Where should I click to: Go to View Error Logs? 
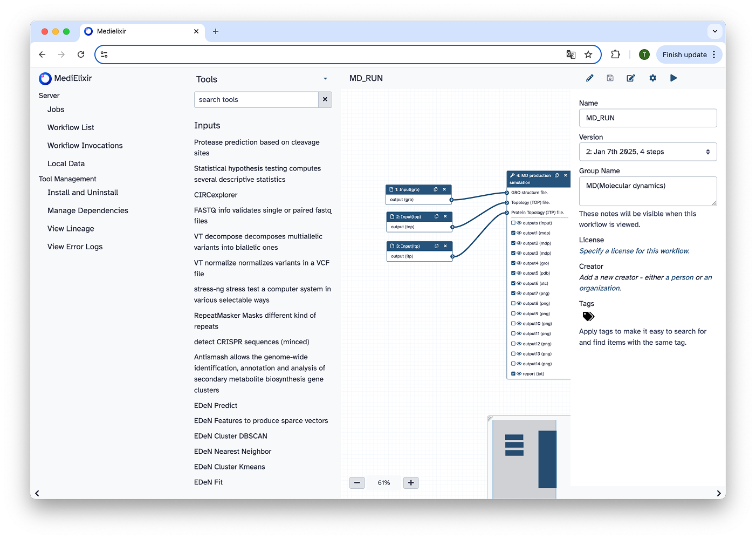[x=75, y=247]
